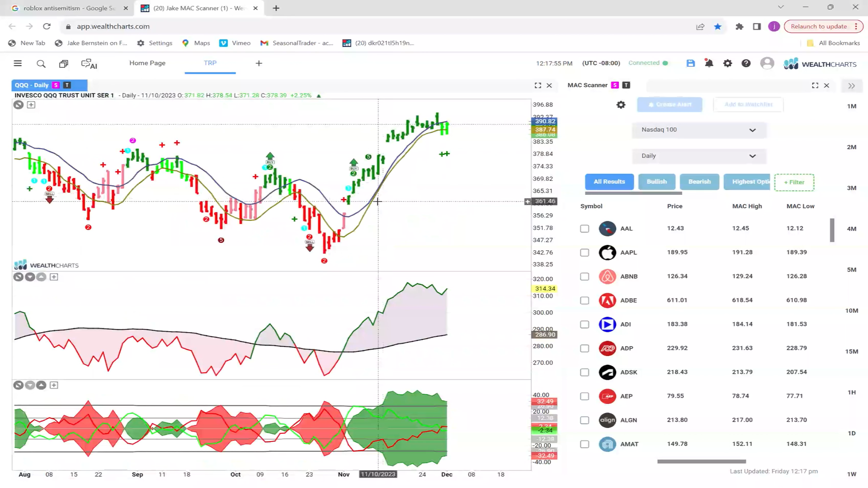Sort scanner by MAC High column

747,206
